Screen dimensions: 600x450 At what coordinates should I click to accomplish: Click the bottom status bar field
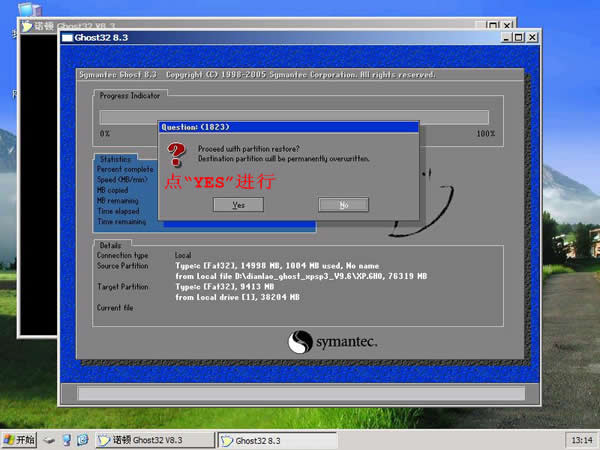[x=301, y=393]
